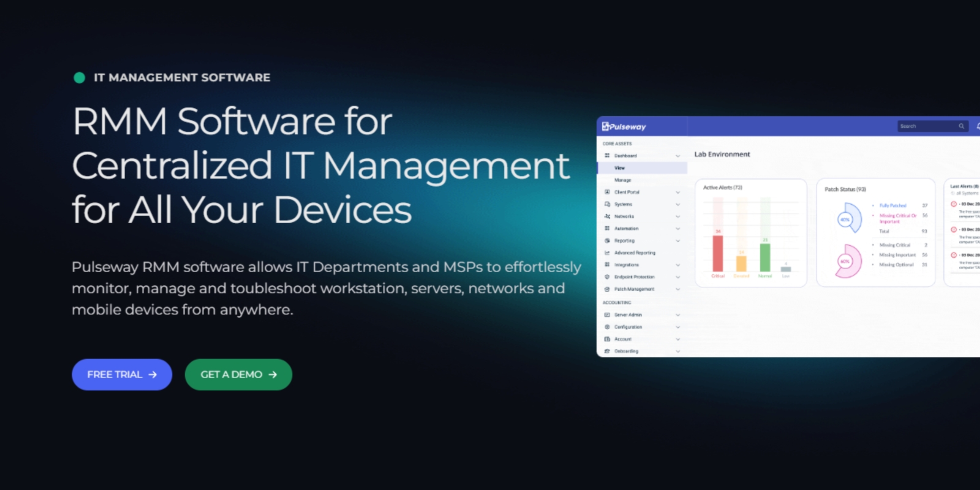Viewport: 980px width, 490px height.
Task: Click the Account icon in the sidebar
Action: pos(607,339)
